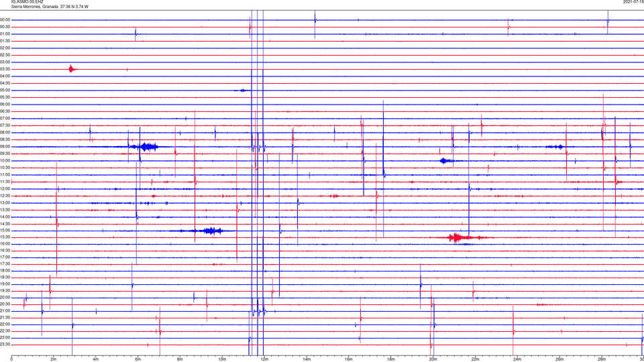The width and height of the screenshot is (644, 362).
Task: Click the 20m tick label on time axis
Action: pos(433,359)
